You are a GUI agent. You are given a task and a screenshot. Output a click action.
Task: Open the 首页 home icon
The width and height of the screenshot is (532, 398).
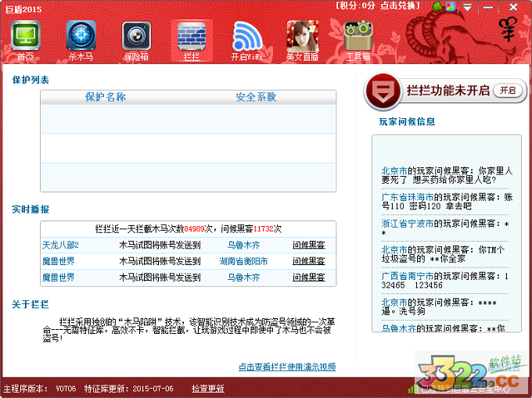pyautogui.click(x=26, y=39)
